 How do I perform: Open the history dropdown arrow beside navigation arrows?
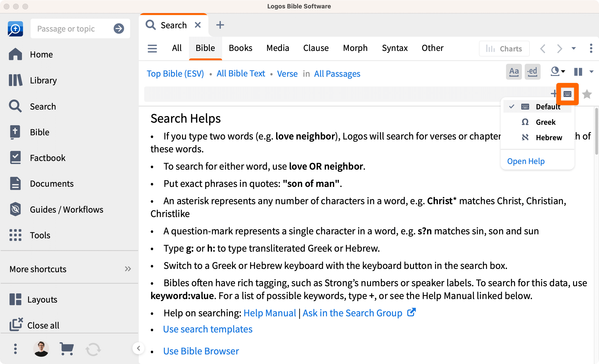point(574,48)
